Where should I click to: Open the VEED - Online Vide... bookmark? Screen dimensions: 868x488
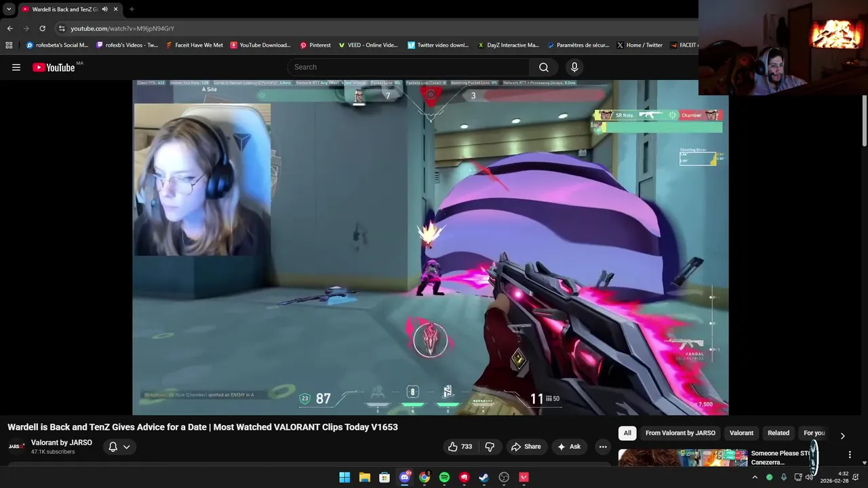point(368,45)
